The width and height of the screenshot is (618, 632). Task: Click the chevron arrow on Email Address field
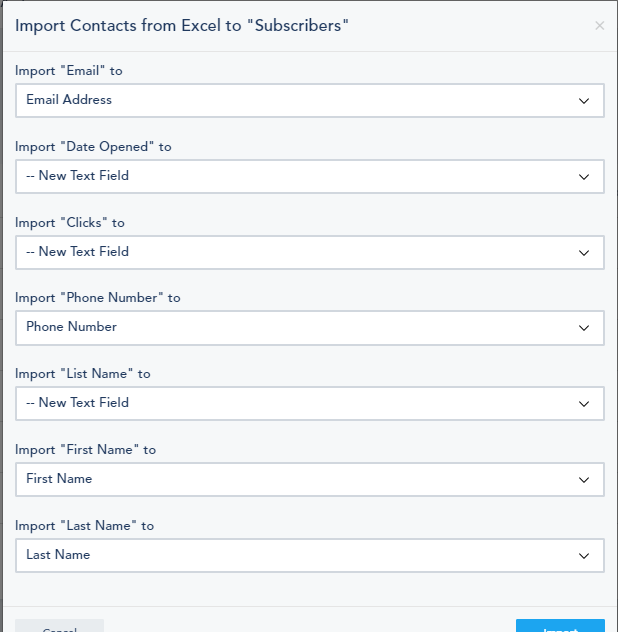[584, 101]
